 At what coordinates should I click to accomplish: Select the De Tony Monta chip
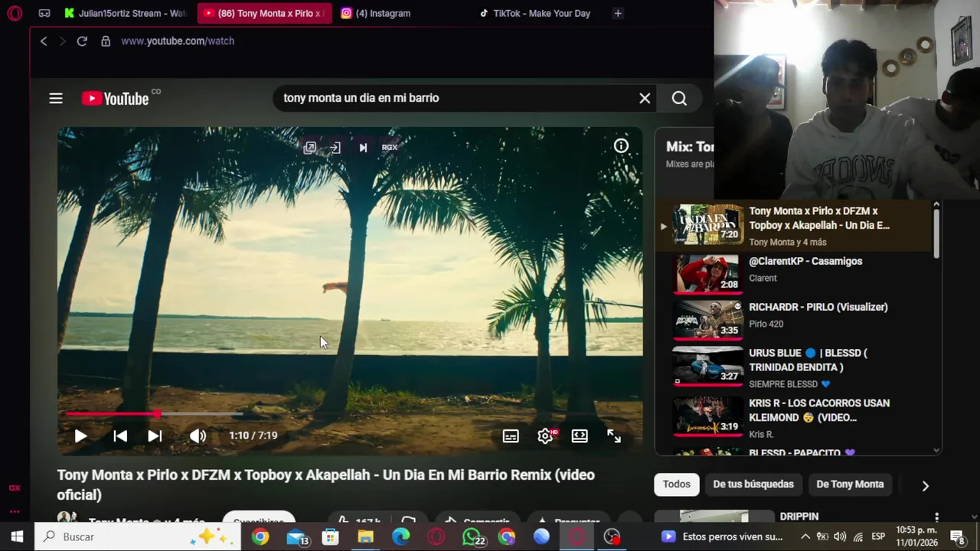pyautogui.click(x=850, y=484)
